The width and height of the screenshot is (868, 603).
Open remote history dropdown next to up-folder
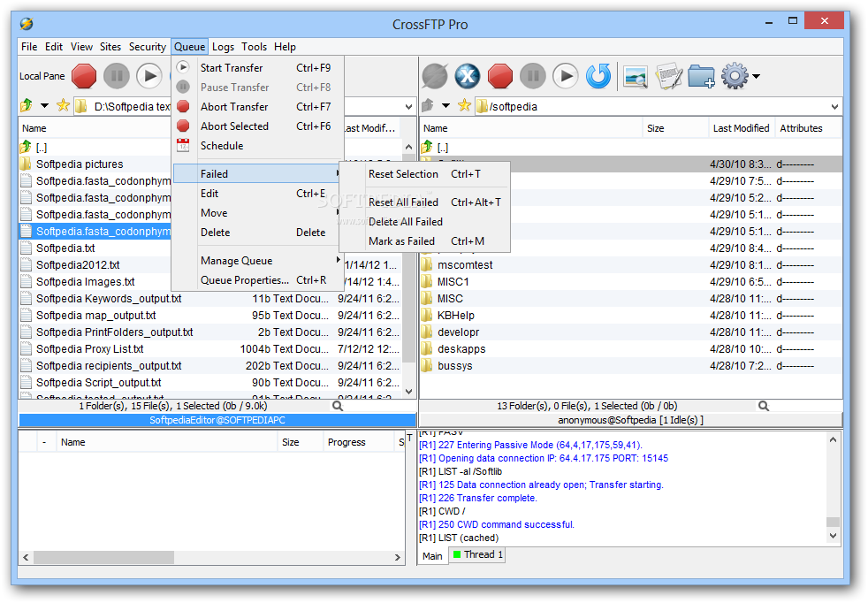pyautogui.click(x=445, y=106)
